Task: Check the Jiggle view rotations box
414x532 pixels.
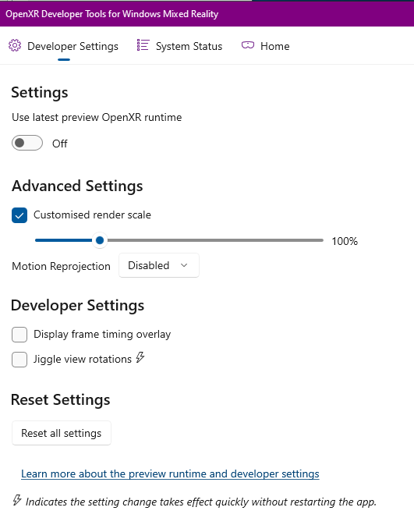Action: (19, 360)
